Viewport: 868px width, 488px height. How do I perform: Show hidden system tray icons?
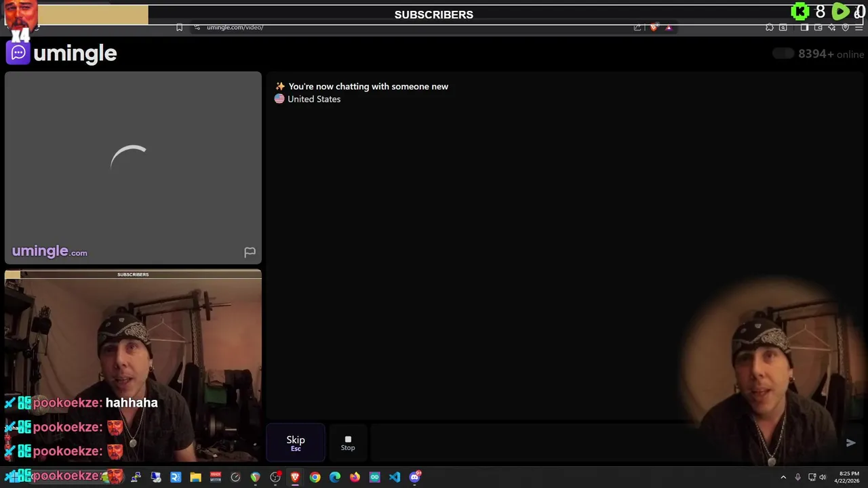pyautogui.click(x=783, y=477)
